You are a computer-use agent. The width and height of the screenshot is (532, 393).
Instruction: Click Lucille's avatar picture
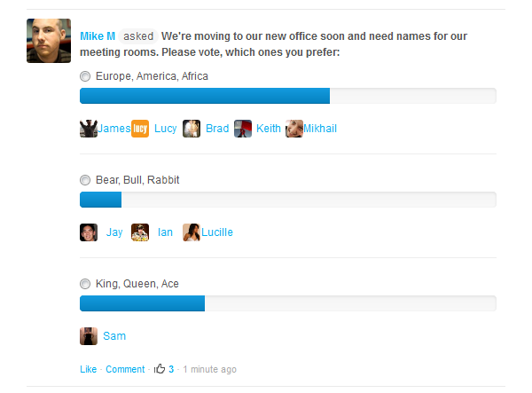[x=192, y=232]
